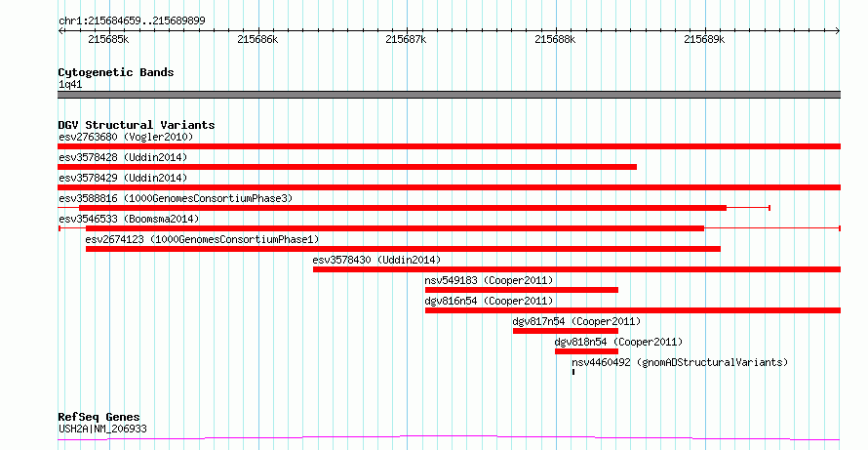This screenshot has width=868, height=450.
Task: Click the 215688k ruler position
Action: (x=556, y=39)
